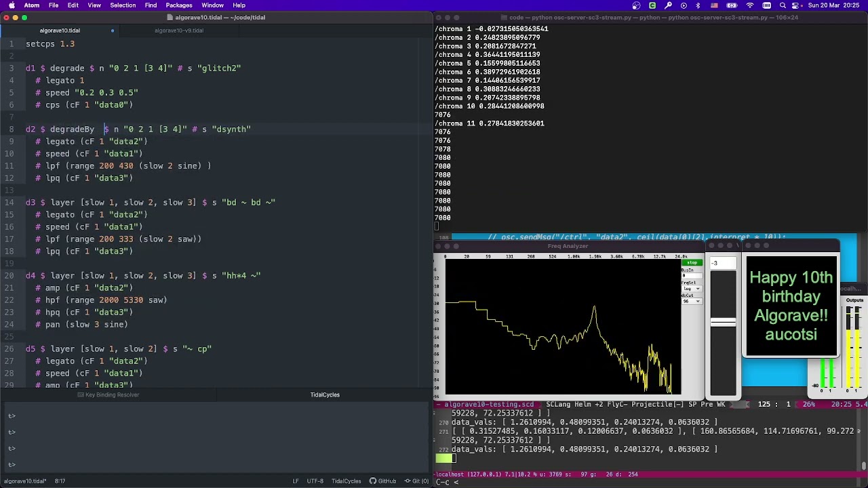
Task: Open the Help menu in menu bar
Action: click(x=239, y=5)
